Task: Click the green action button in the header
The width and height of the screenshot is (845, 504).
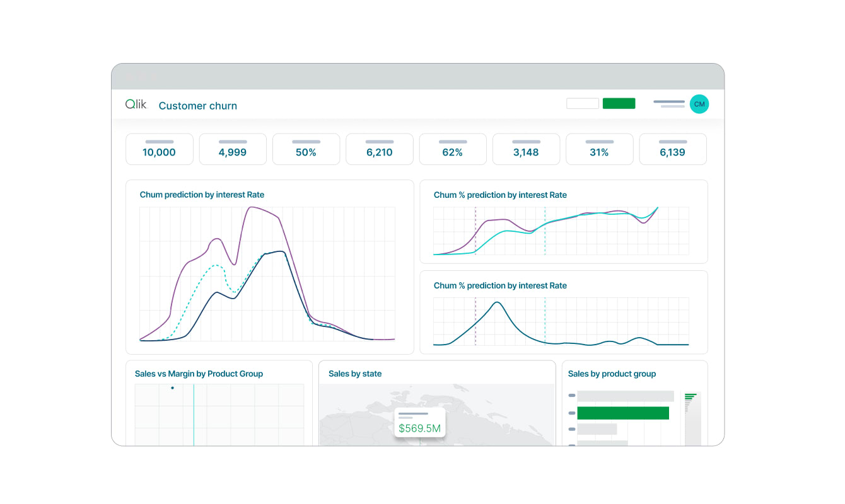Action: 619,103
